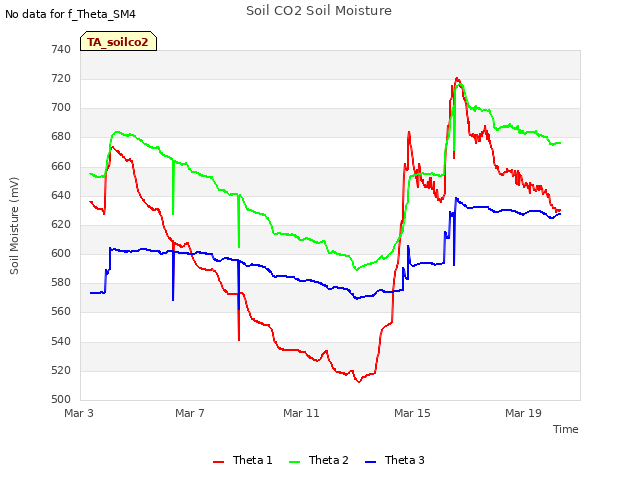Image resolution: width=640 pixels, height=480 pixels.
Task: Click the Soil Moisture (mV) axis label
Action: click(x=14, y=226)
